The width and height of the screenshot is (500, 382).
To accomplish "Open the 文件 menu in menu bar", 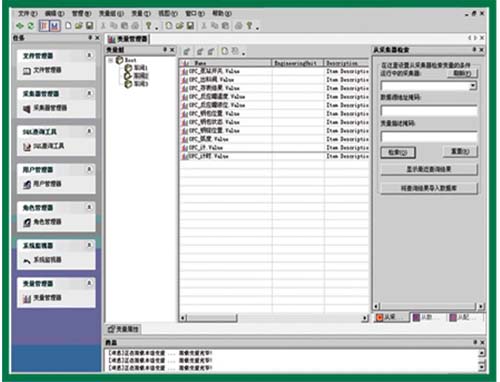I will tap(27, 14).
